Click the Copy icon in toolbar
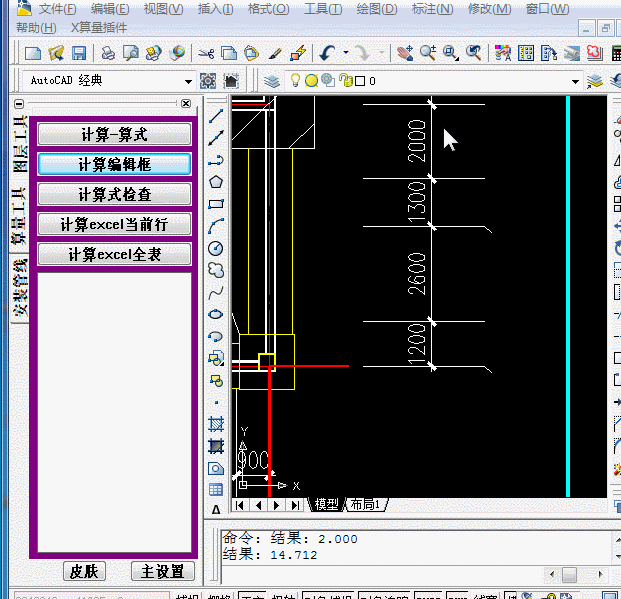 229,53
